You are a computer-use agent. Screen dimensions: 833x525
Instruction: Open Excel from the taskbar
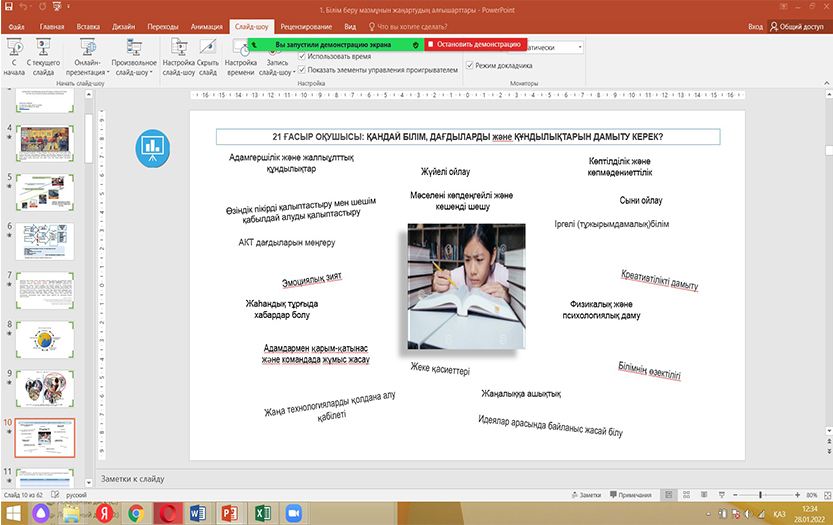coord(263,513)
